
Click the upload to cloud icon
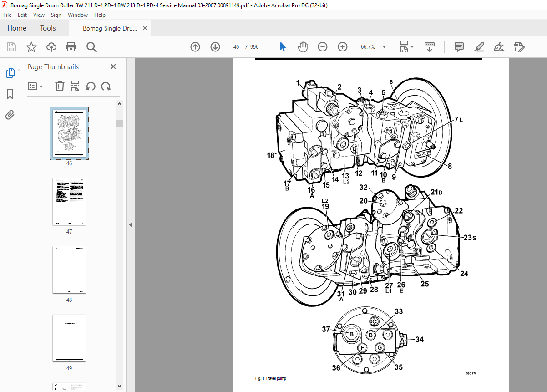(x=51, y=47)
